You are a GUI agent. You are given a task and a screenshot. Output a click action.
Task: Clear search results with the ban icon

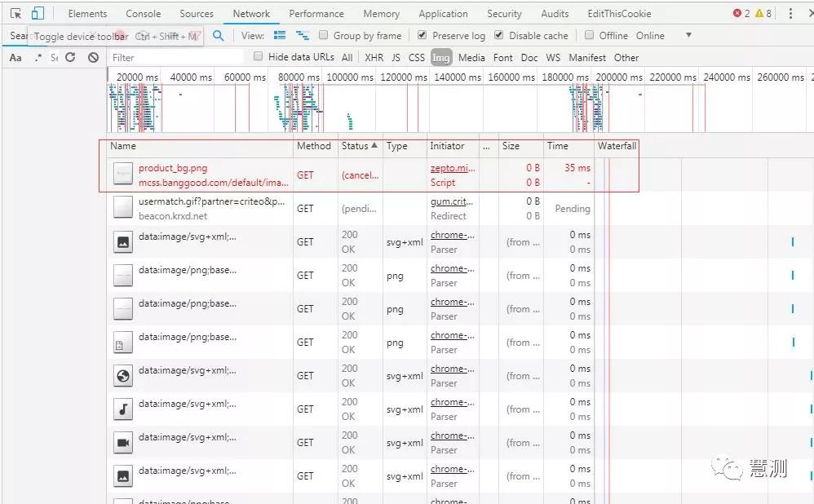pos(93,57)
